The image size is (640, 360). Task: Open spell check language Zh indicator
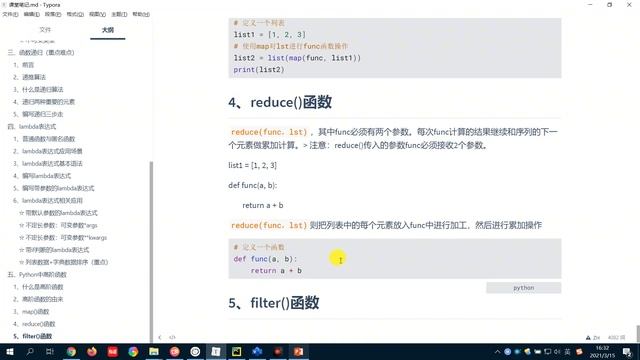593,338
